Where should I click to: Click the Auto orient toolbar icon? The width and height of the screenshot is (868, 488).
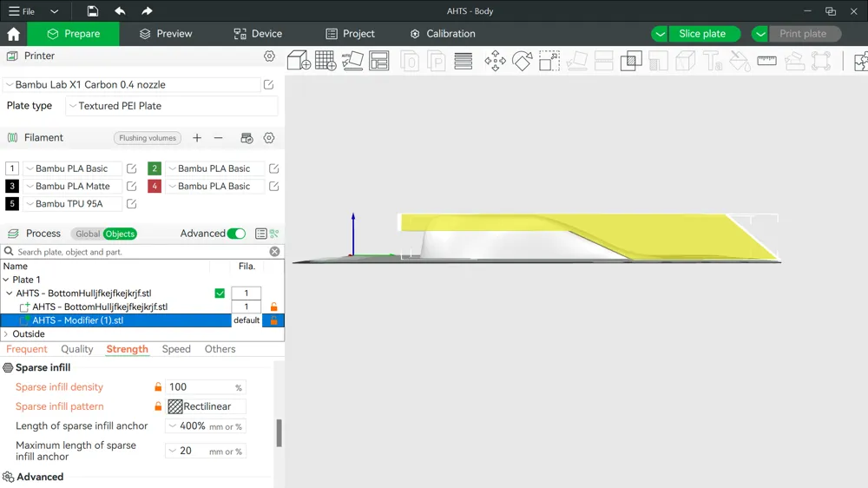[352, 60]
